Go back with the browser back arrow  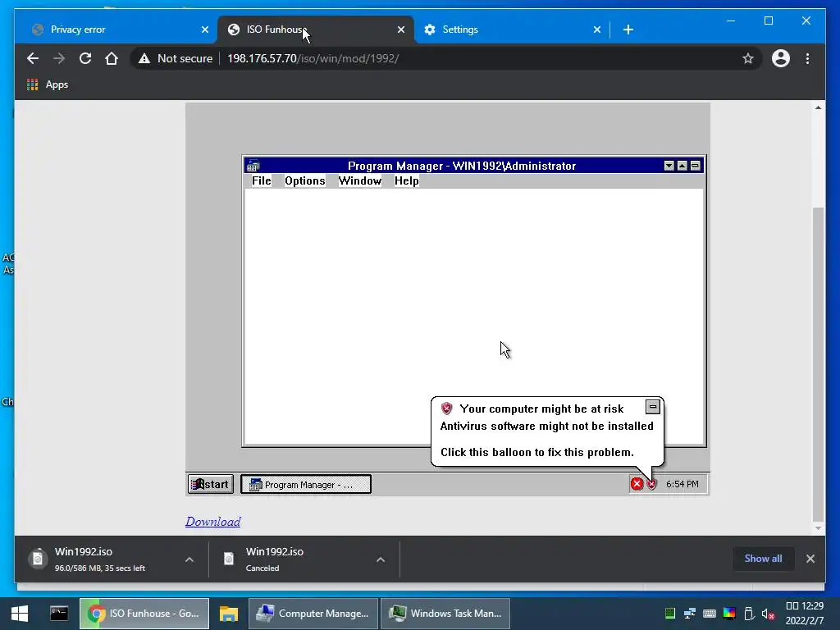[33, 58]
